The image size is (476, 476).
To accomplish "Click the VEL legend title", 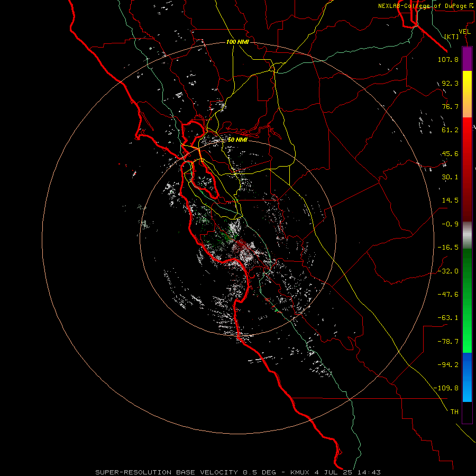I will point(464,32).
